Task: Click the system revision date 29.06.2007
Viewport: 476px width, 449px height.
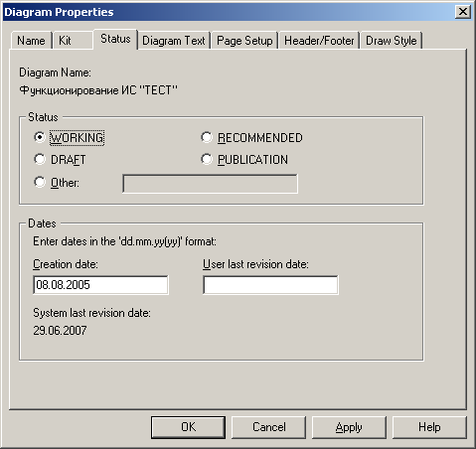Action: pyautogui.click(x=60, y=331)
